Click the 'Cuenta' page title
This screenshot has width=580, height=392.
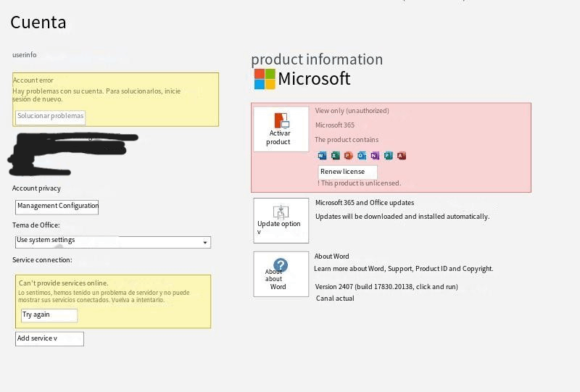click(38, 22)
